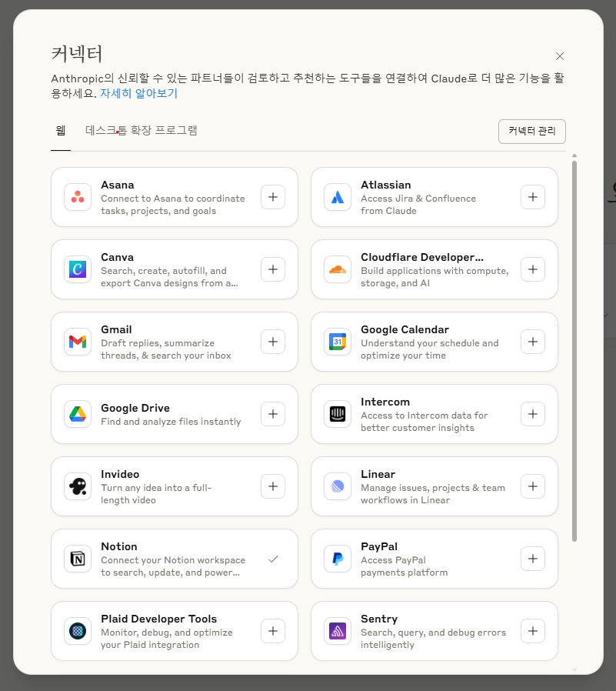Switch to the 데스크톱 확장 프로그램 tab
Viewport: 616px width, 691px height.
(141, 131)
